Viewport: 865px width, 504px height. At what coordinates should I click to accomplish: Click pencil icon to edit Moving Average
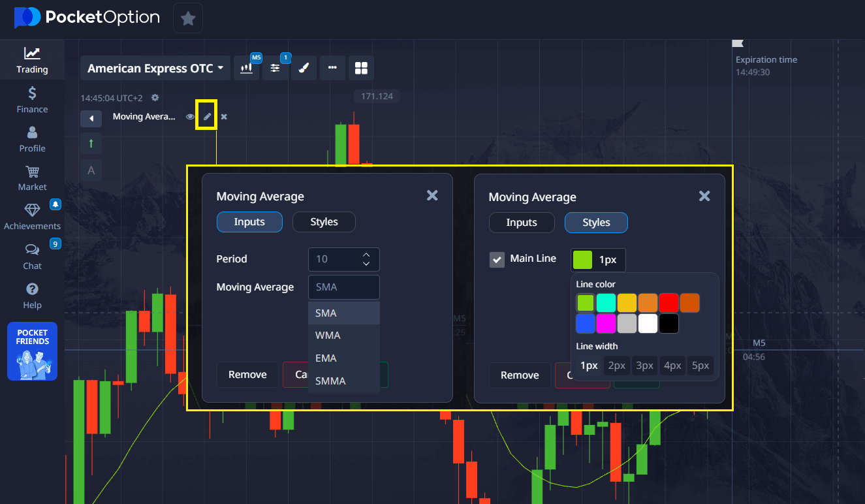(207, 117)
